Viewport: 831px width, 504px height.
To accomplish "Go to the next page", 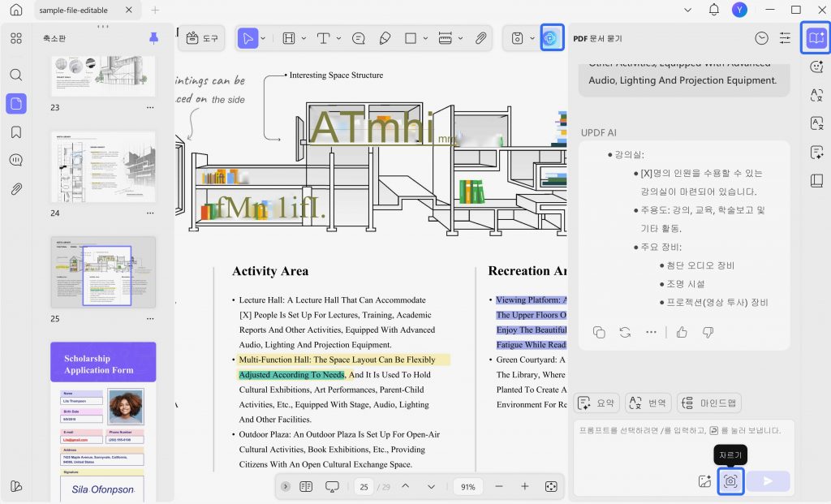I will point(432,486).
